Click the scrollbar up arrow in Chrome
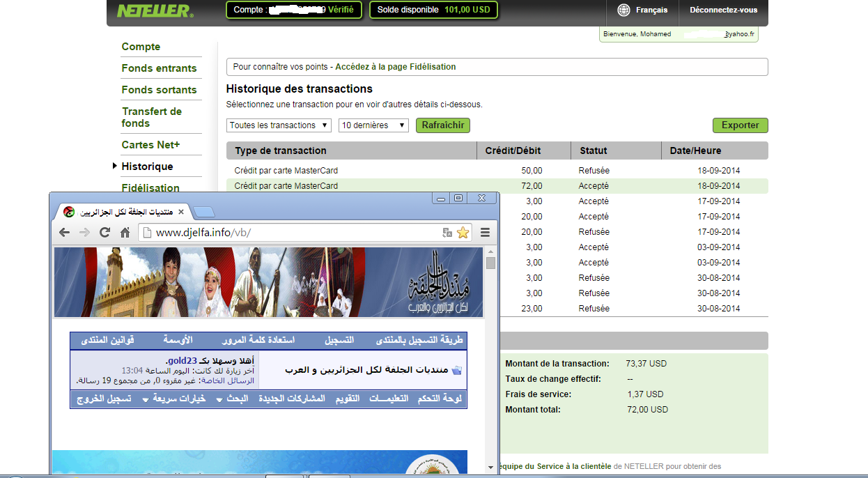868x478 pixels. click(x=490, y=252)
